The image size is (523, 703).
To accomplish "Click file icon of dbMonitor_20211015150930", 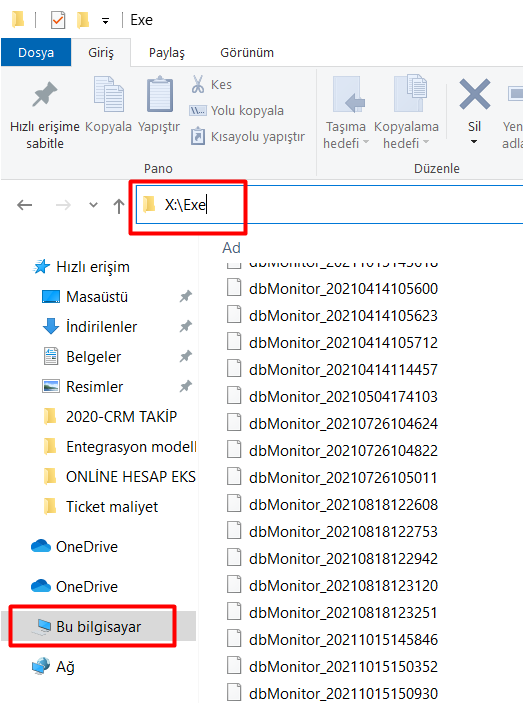I will (x=234, y=692).
